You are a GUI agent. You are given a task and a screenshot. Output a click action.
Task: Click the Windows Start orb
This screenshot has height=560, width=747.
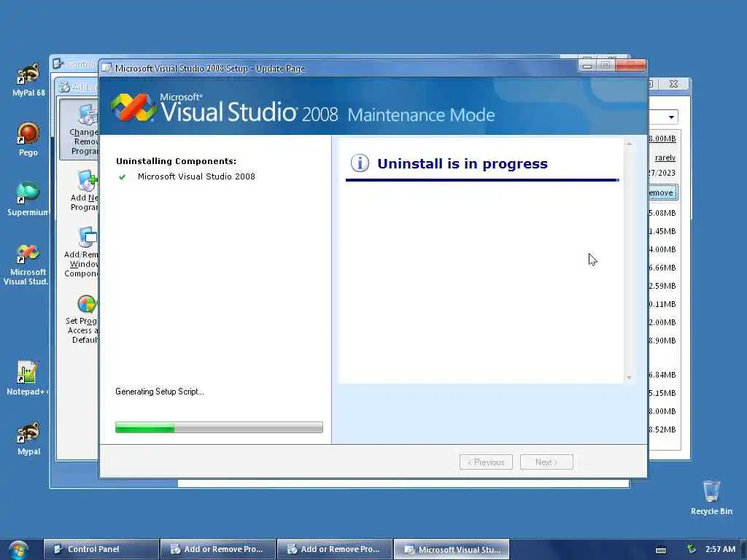click(x=18, y=550)
